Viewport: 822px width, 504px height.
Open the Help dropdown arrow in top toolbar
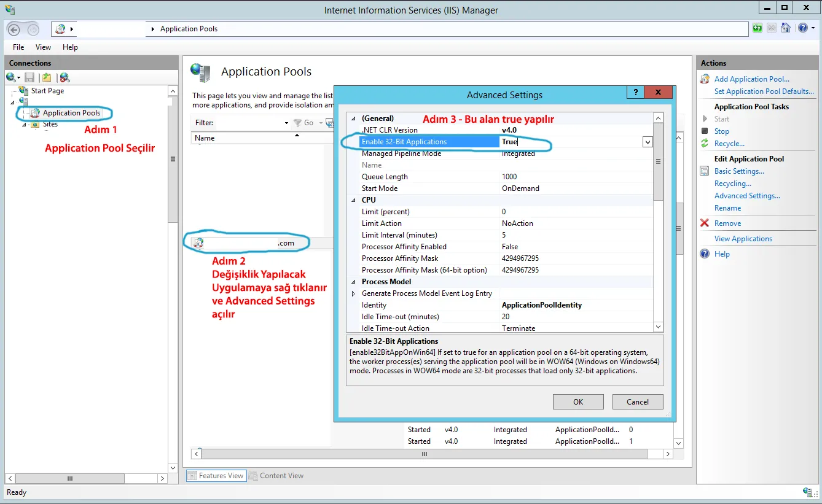[x=812, y=28]
